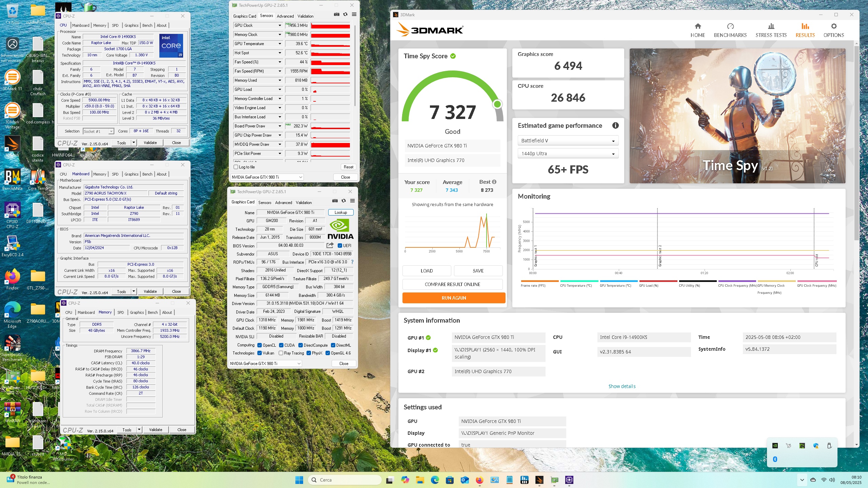Toggle the UEFI checkbox in GPU-Z

click(x=340, y=246)
